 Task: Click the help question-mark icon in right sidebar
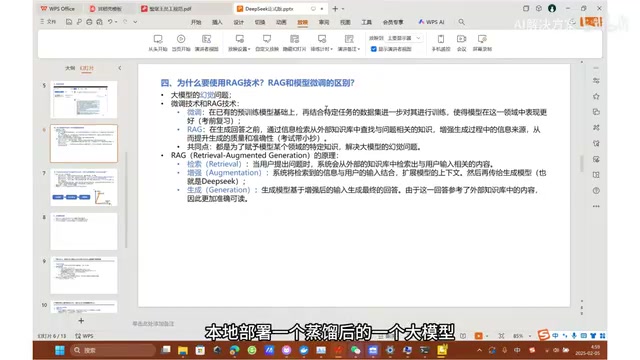coord(596,191)
